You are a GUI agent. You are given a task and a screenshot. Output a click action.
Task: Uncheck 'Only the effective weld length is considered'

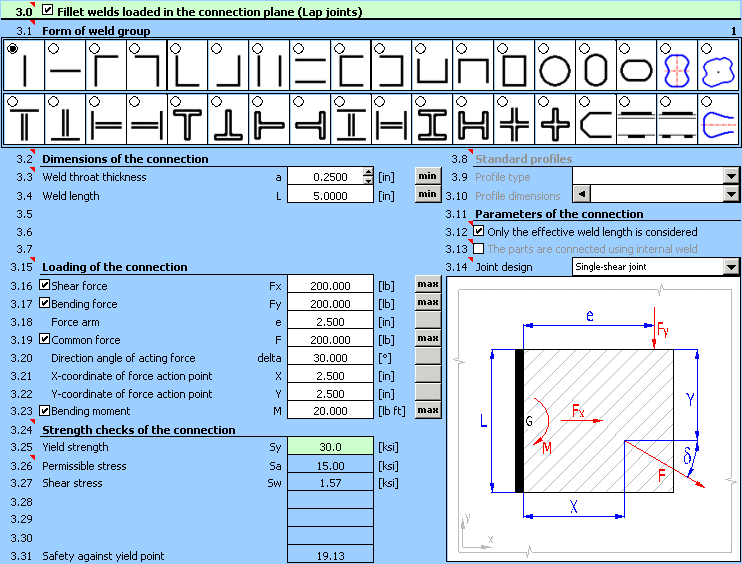(x=479, y=231)
